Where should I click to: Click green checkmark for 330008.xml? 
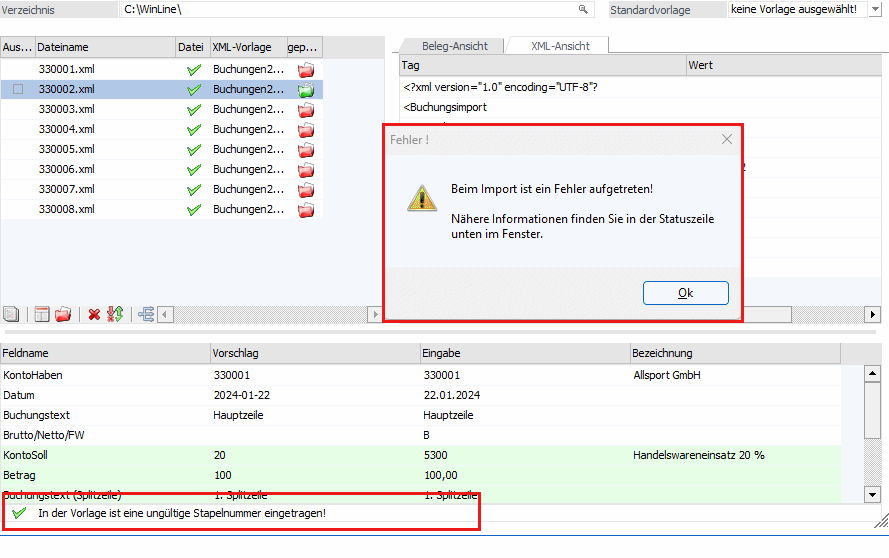point(194,210)
